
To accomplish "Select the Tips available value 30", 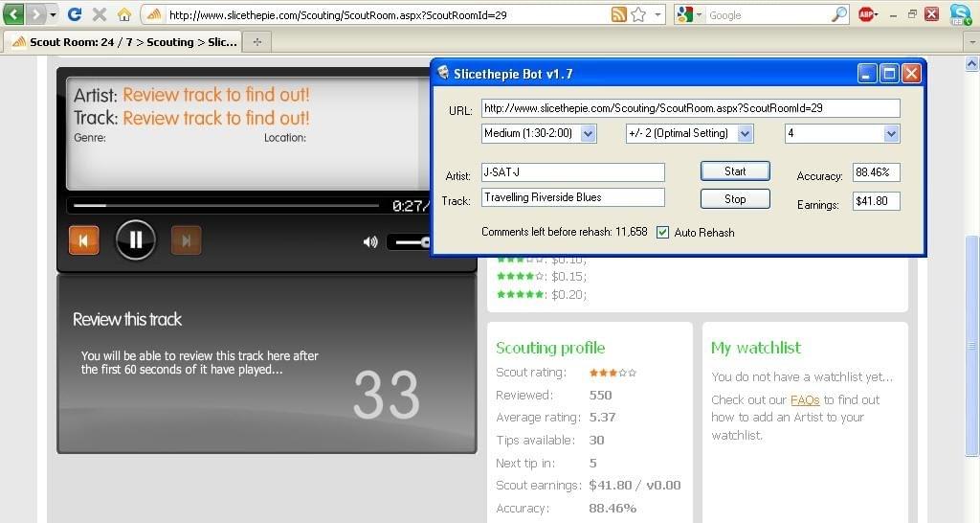I will coord(596,441).
